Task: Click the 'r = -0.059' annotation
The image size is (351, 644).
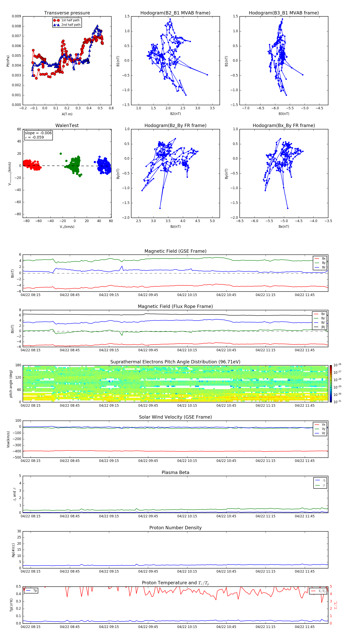Action: (x=35, y=137)
